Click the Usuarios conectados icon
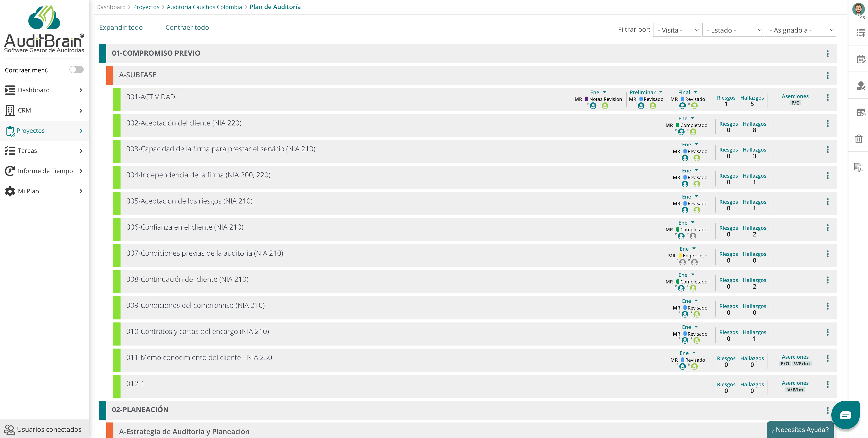868x438 pixels. click(x=10, y=429)
